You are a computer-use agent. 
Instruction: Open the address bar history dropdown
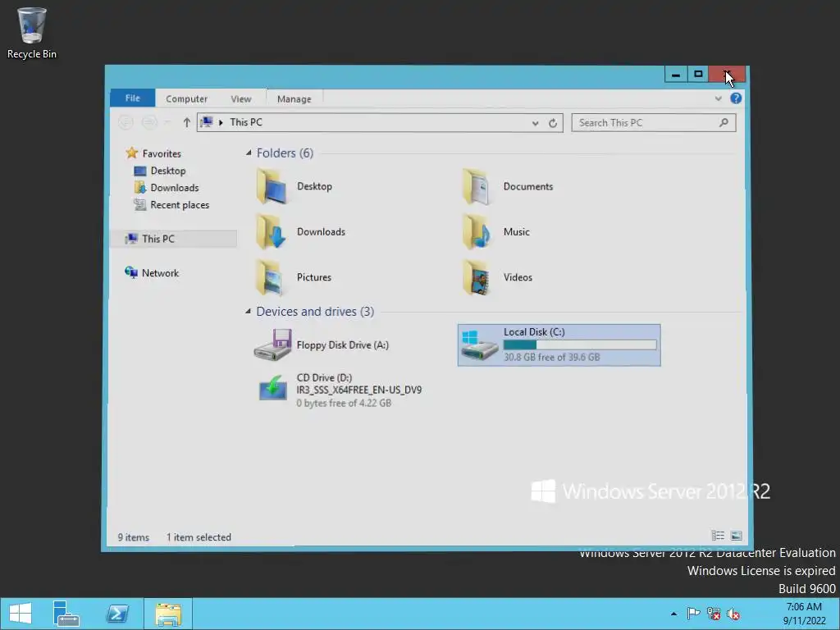(535, 123)
